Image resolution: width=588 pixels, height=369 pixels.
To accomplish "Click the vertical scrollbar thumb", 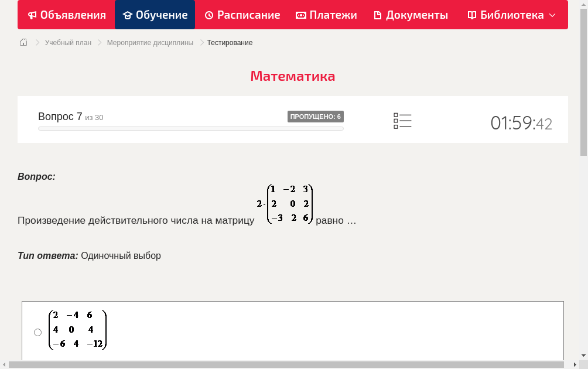I will (583, 82).
